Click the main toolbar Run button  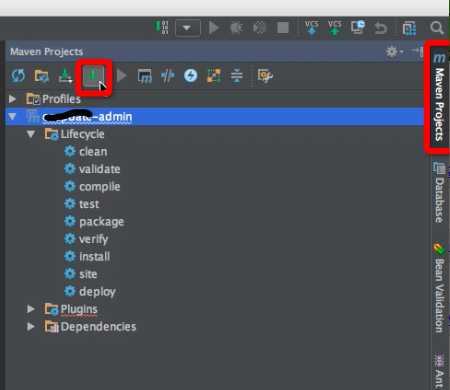click(213, 28)
